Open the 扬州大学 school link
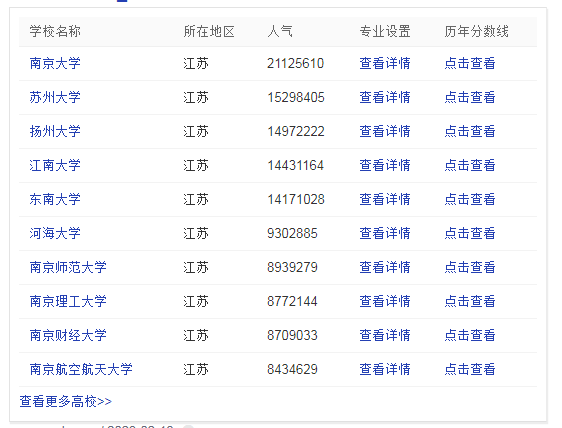Image resolution: width=562 pixels, height=428 pixels. (55, 132)
